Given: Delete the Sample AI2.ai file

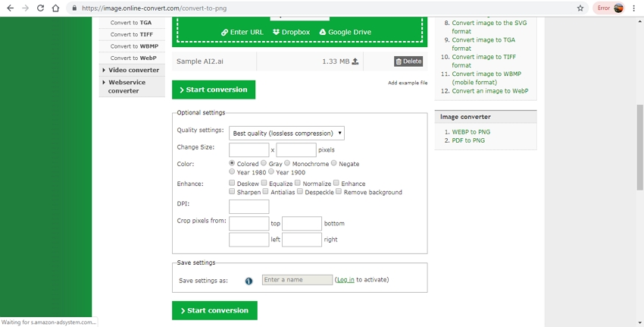Looking at the screenshot, I should [x=408, y=61].
